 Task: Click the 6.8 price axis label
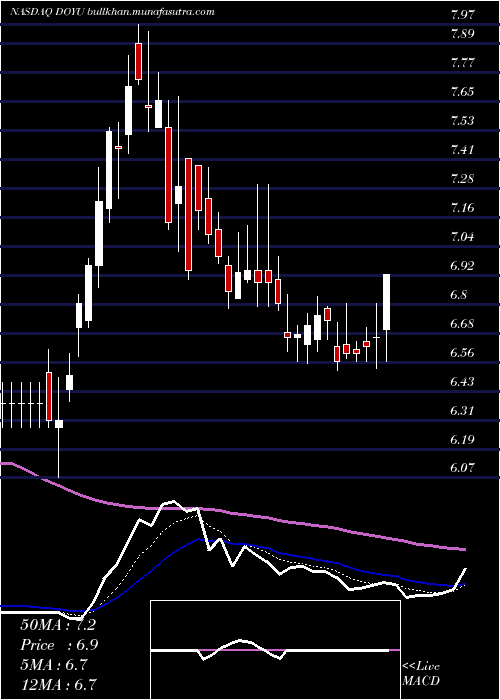pos(460,295)
